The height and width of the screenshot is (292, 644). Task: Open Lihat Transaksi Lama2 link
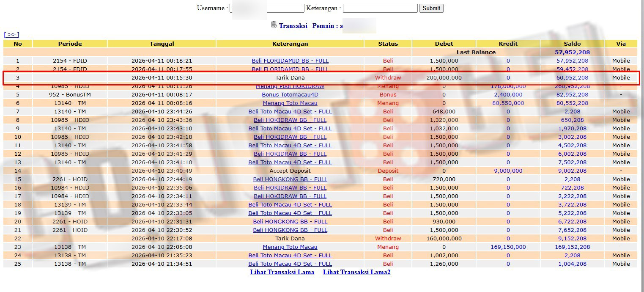(x=356, y=272)
